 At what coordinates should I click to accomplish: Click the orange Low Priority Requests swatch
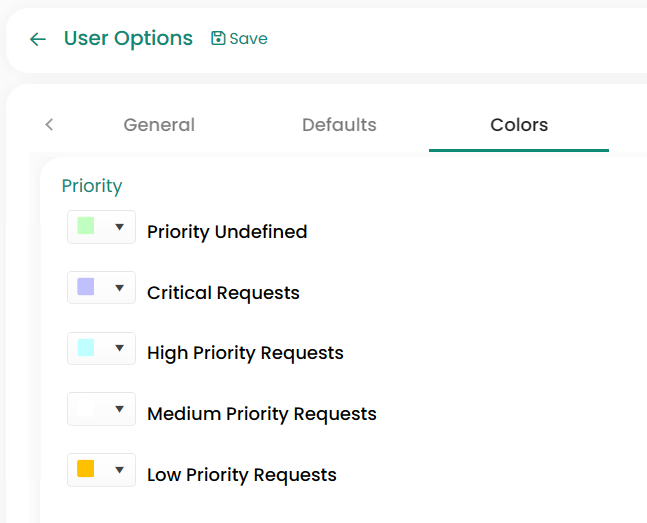(x=86, y=469)
